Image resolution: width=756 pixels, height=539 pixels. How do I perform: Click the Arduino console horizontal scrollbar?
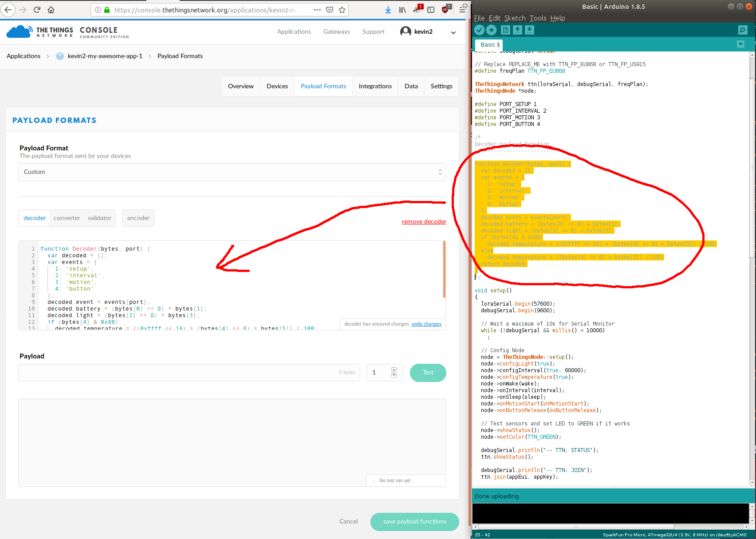[x=576, y=527]
